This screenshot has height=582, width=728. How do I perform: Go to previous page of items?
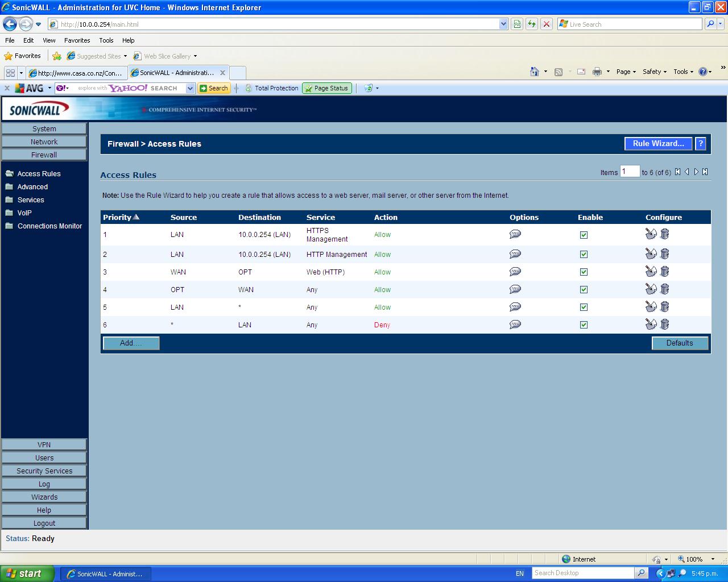(687, 172)
